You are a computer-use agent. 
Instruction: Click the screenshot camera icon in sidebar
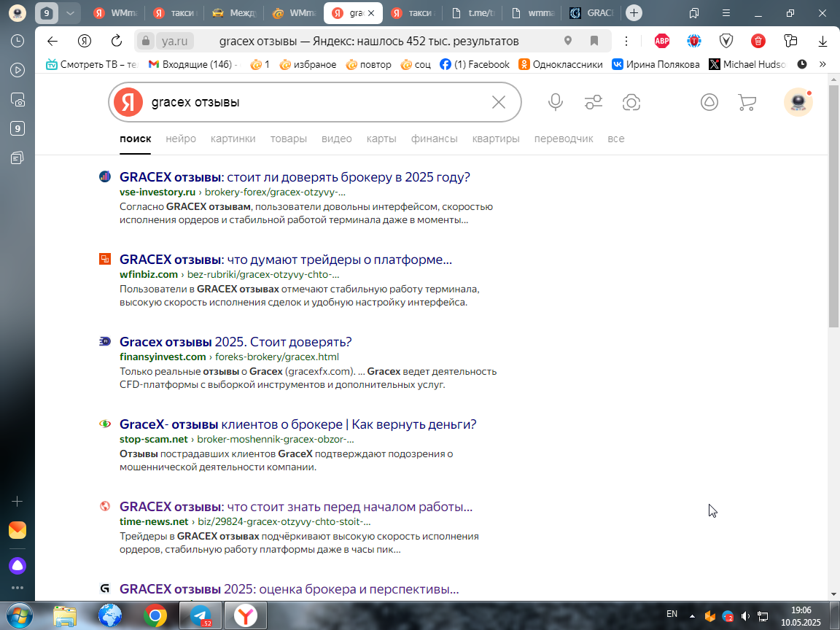pos(17,100)
